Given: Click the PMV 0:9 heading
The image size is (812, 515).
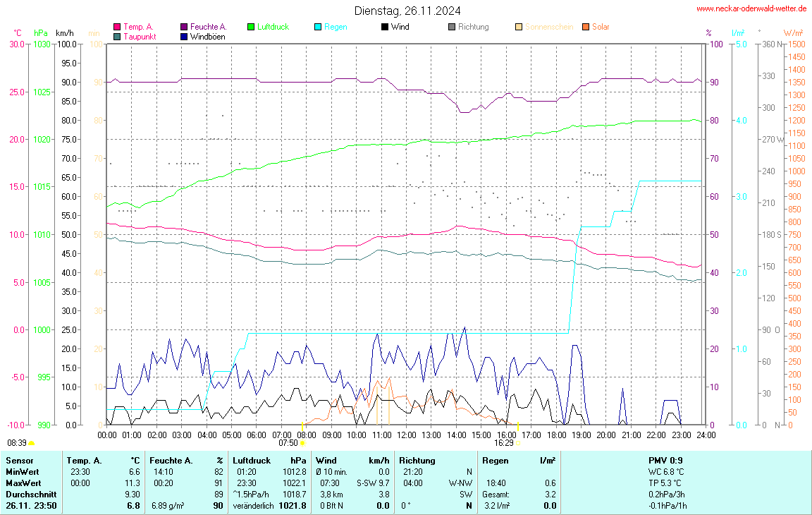Looking at the screenshot, I should (665, 460).
